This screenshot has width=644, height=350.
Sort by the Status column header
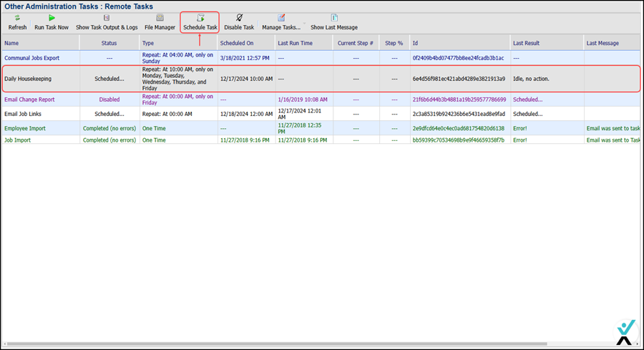109,43
